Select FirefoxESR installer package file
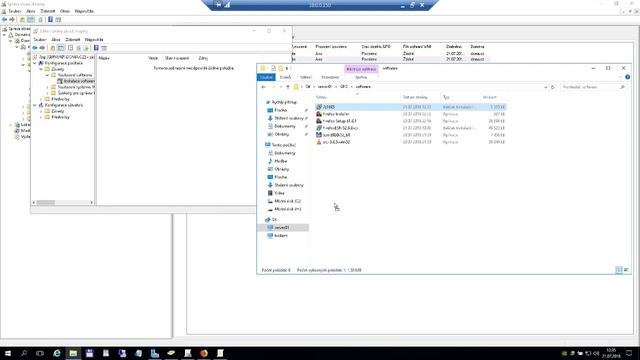This screenshot has width=640, height=360. [x=410, y=128]
